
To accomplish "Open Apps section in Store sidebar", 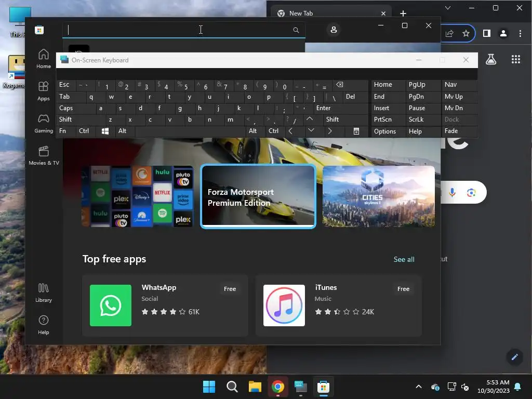I will point(44,91).
